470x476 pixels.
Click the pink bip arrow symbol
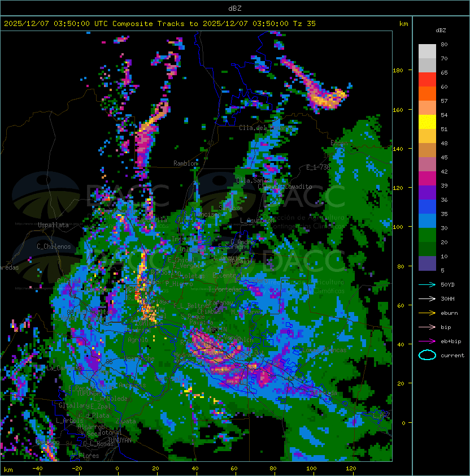click(x=427, y=327)
